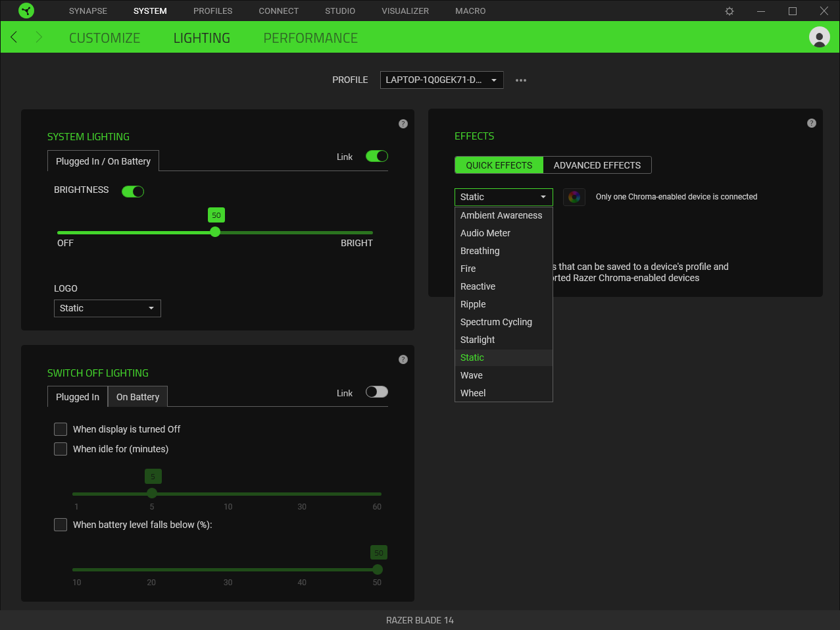Close the Synapse window
The height and width of the screenshot is (630, 840).
click(824, 11)
